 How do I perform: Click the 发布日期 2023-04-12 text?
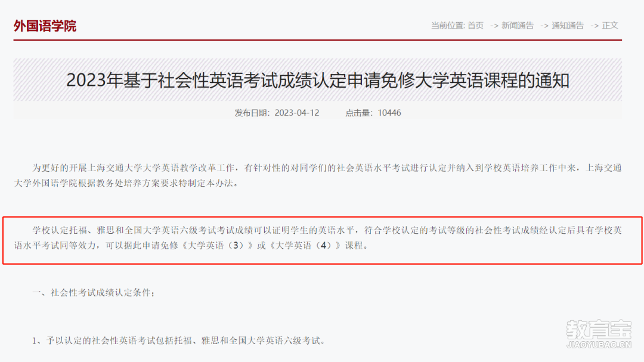277,113
